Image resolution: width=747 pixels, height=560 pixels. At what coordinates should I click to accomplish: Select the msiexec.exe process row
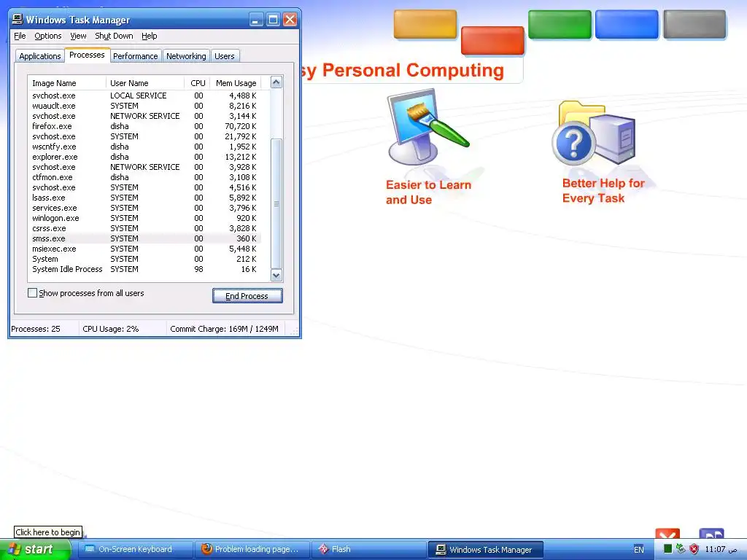144,249
